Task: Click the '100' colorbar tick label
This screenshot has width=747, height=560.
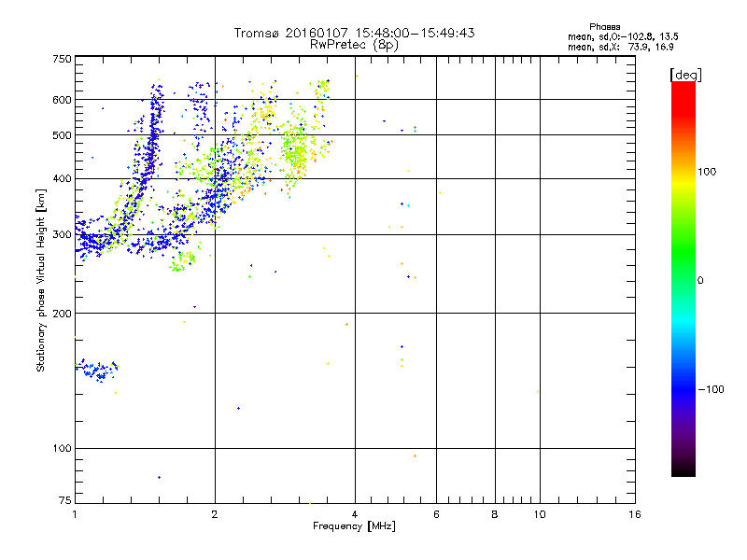Action: (x=707, y=172)
